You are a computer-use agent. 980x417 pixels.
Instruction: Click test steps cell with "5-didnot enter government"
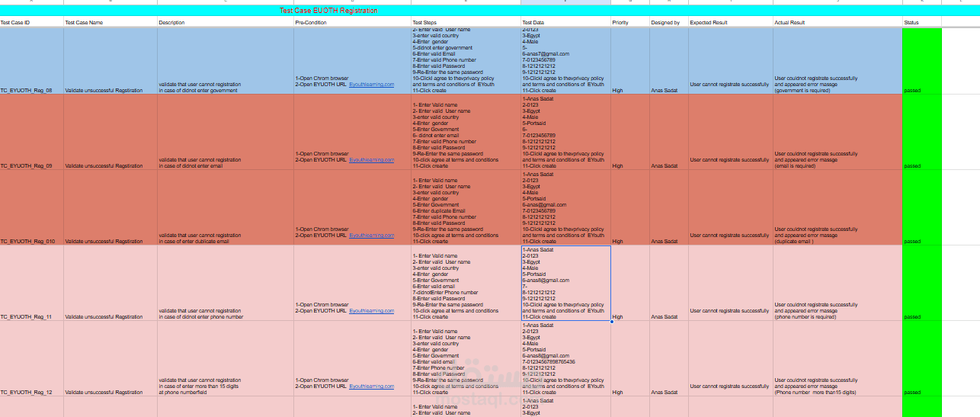tap(466, 62)
